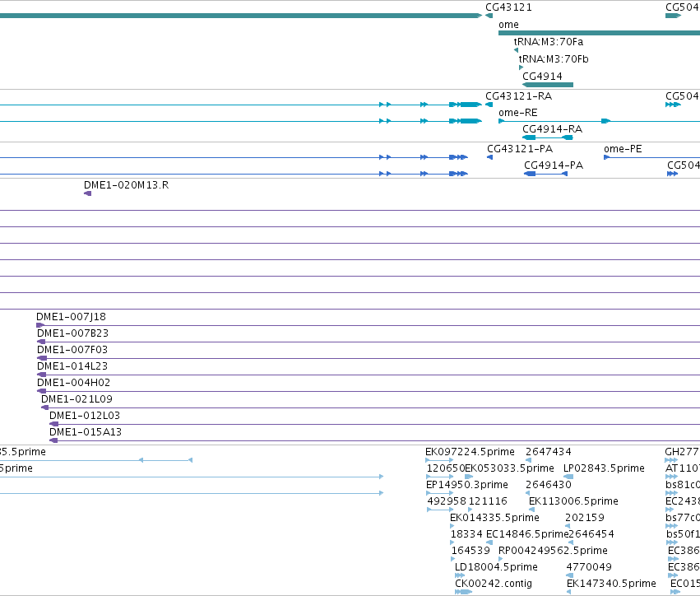Click the 2646430 EST label
This screenshot has width=700, height=596.
[548, 485]
